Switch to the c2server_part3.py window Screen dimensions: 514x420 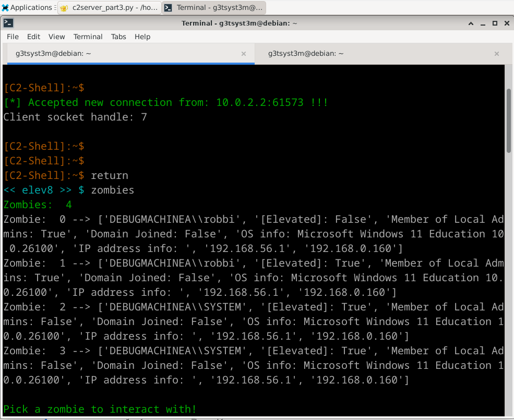110,7
